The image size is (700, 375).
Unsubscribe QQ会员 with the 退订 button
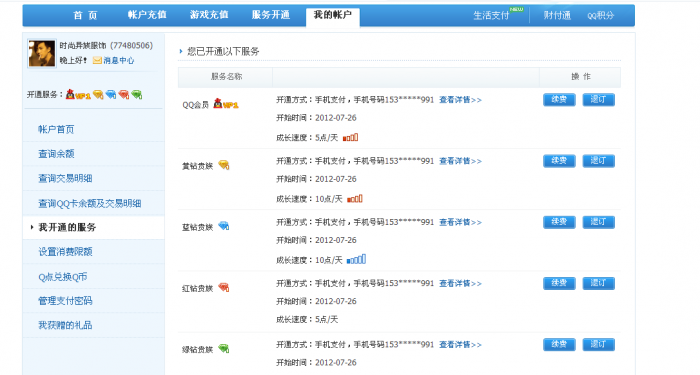tap(598, 100)
